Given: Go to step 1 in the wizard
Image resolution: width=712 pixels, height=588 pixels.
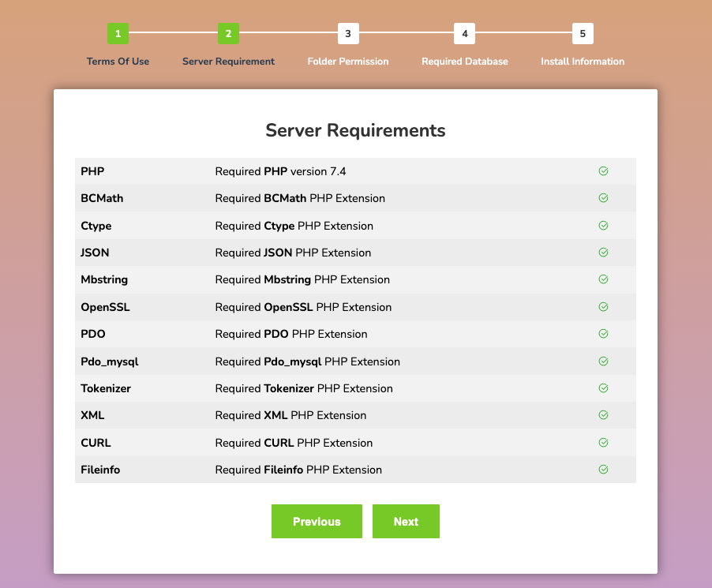Looking at the screenshot, I should [x=118, y=34].
